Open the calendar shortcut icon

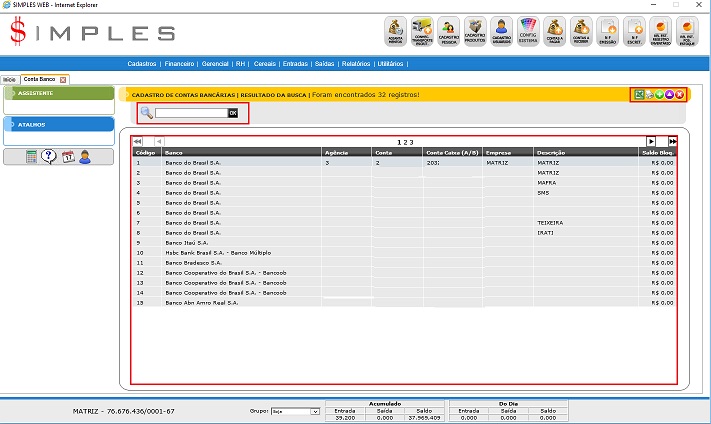pos(68,156)
